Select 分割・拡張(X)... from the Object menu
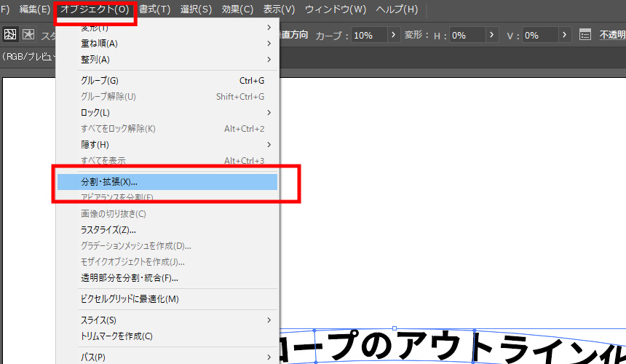This screenshot has width=626, height=364. [x=109, y=181]
